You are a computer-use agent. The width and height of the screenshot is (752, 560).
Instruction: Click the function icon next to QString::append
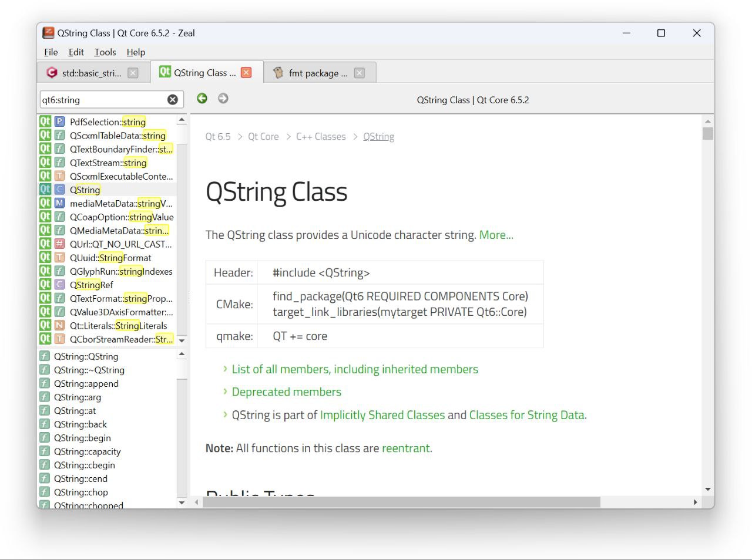pyautogui.click(x=45, y=383)
